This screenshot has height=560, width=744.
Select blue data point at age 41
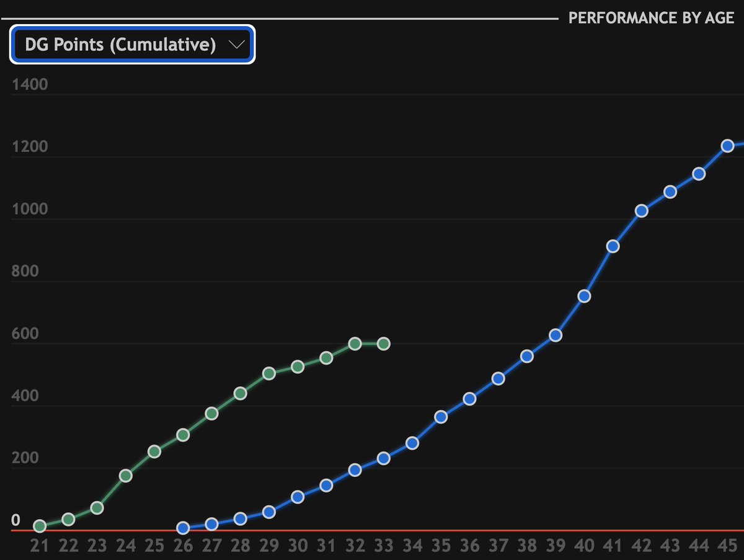[613, 246]
